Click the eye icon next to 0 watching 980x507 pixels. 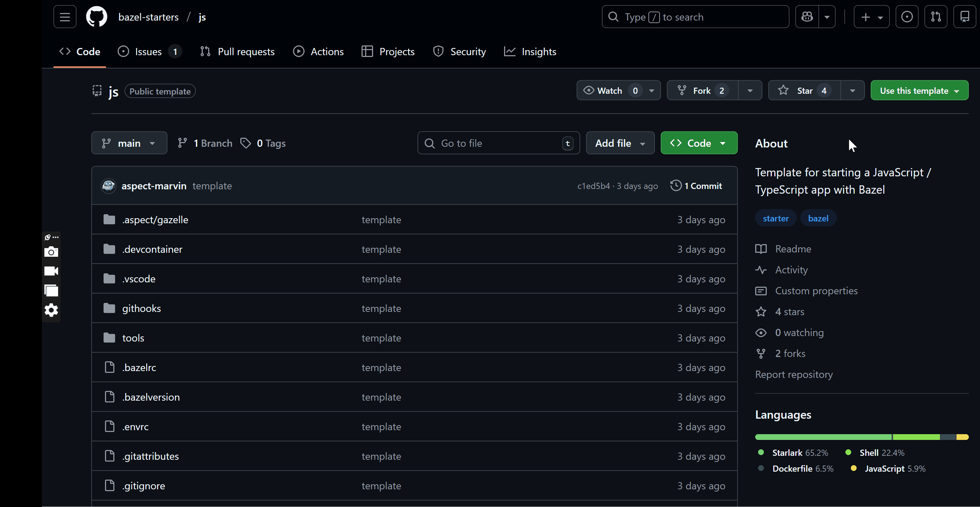[761, 332]
